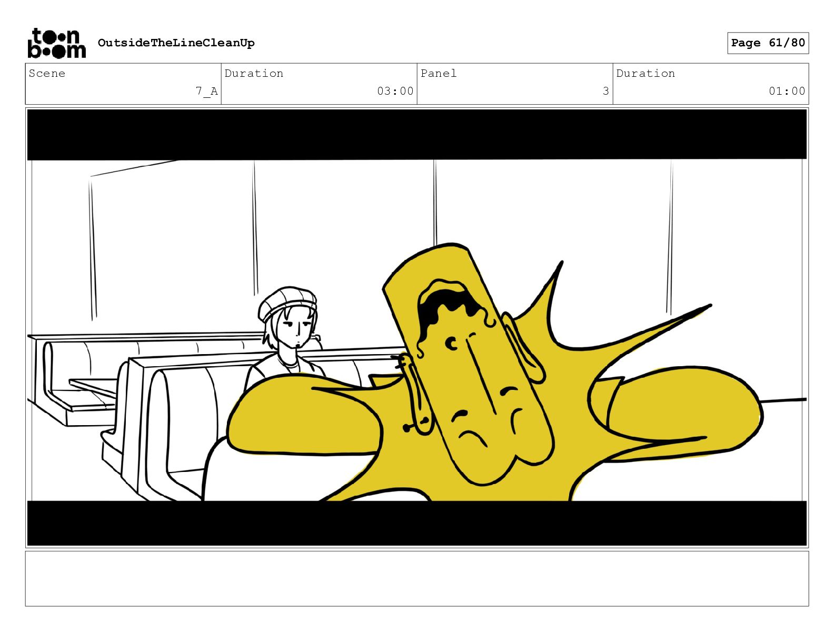
Task: Select the scene Duration label
Action: 254,73
